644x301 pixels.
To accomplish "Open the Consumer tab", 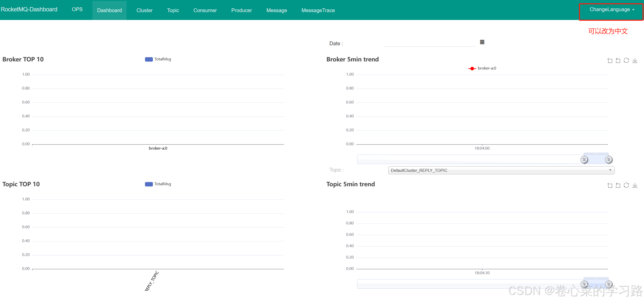I will tap(205, 10).
